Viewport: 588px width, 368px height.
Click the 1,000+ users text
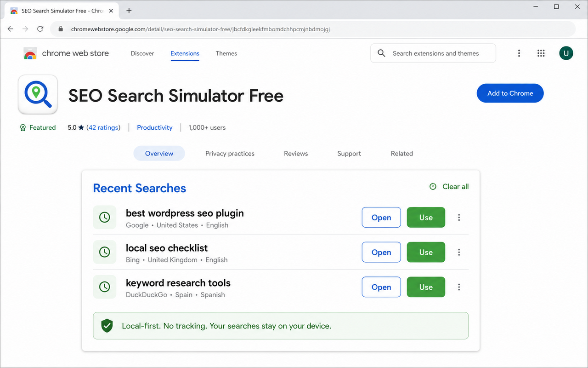(207, 128)
